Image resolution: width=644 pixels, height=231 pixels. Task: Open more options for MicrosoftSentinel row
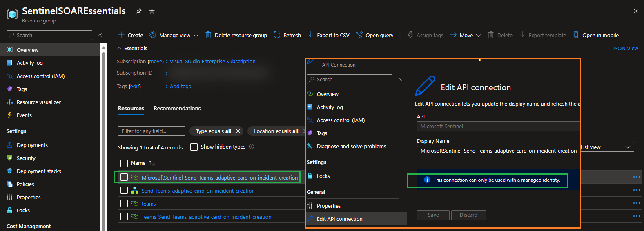tap(636, 177)
